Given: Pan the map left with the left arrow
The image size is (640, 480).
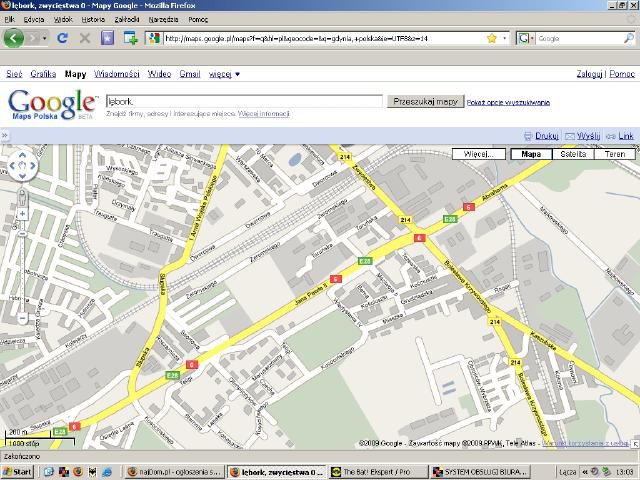Looking at the screenshot, I should tap(12, 165).
